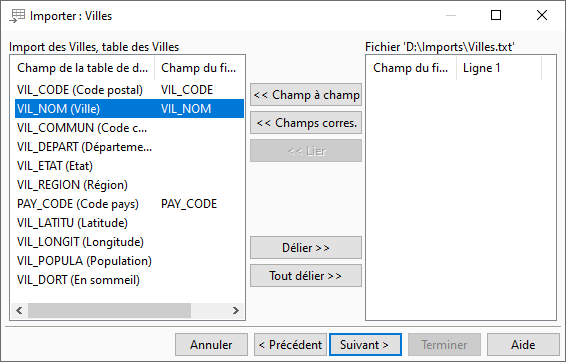The height and width of the screenshot is (362, 566).
Task: Click the Importer window title icon
Action: (x=17, y=16)
